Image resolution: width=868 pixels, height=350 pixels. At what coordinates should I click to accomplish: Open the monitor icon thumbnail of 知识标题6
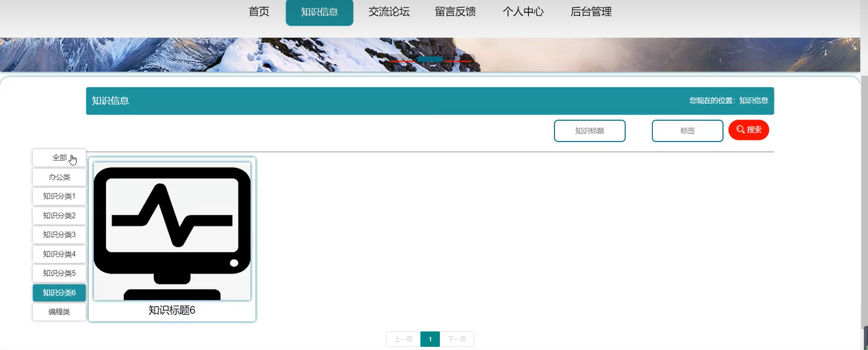tap(172, 231)
